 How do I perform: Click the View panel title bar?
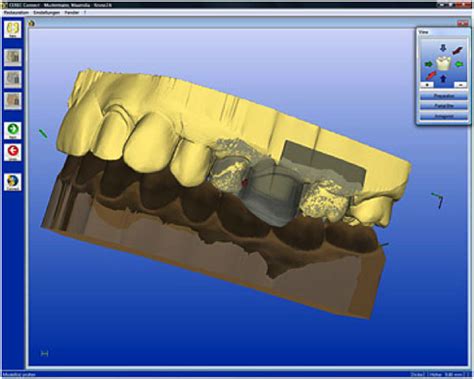click(444, 32)
